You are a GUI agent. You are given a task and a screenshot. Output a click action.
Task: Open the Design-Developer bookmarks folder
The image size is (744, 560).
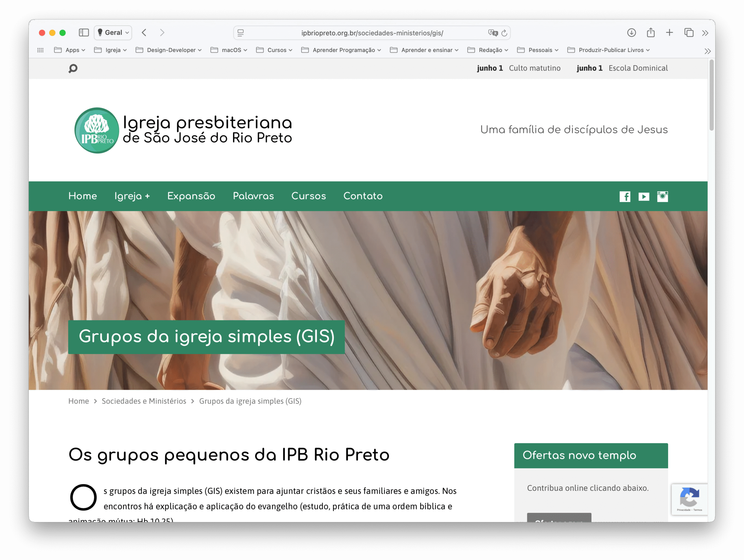point(169,50)
